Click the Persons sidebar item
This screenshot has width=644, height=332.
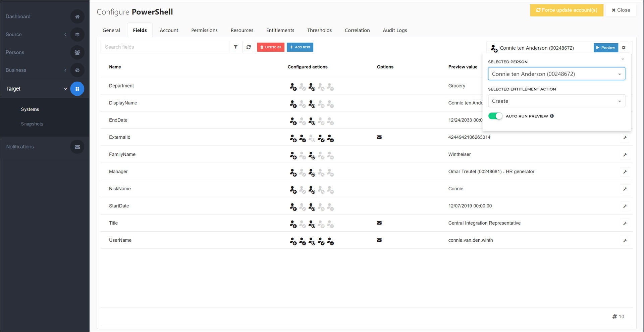click(15, 52)
